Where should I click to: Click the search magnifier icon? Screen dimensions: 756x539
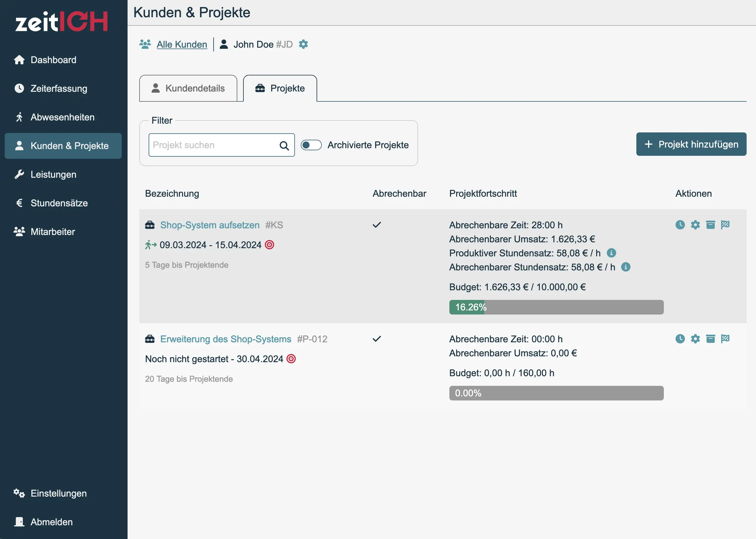coord(284,145)
